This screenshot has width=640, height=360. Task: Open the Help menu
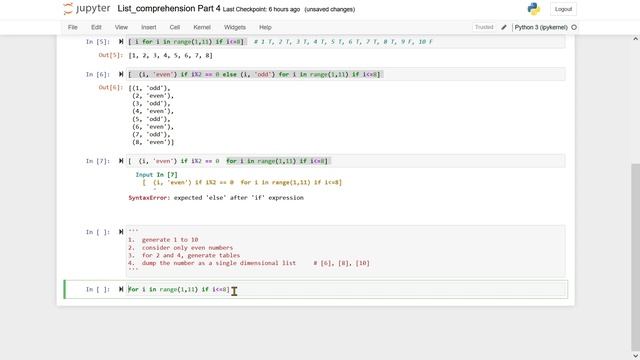[265, 27]
